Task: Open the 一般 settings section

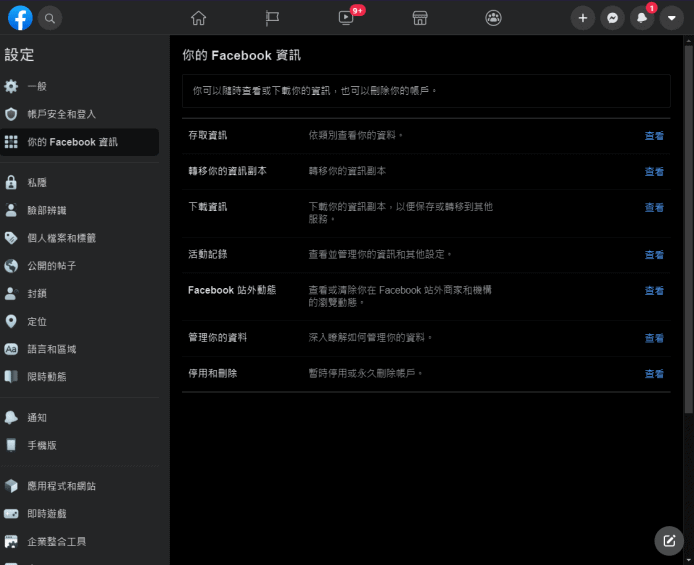Action: point(80,86)
